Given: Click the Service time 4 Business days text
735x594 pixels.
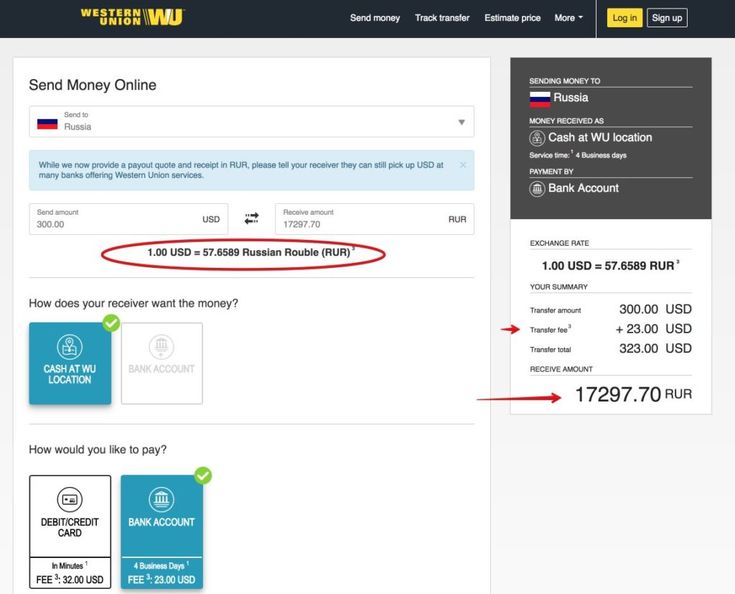Looking at the screenshot, I should point(578,155).
